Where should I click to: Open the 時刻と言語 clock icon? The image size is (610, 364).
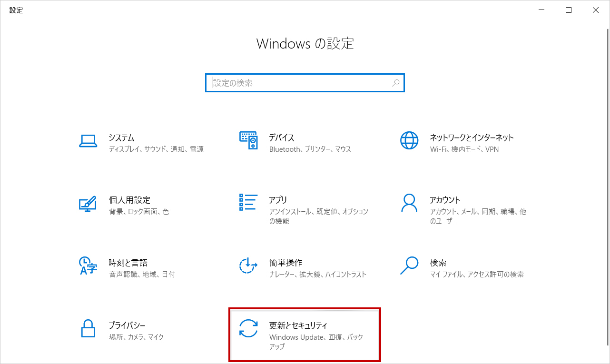[88, 266]
